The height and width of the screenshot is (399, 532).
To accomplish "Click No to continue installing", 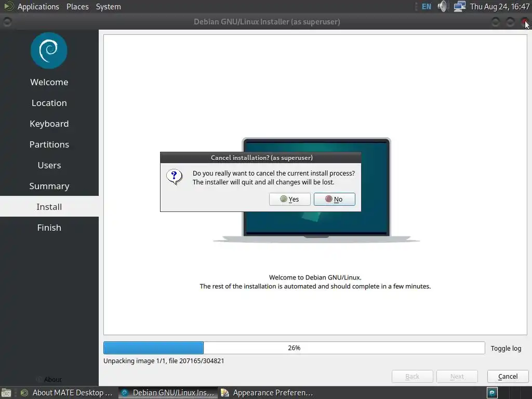I will click(x=334, y=199).
